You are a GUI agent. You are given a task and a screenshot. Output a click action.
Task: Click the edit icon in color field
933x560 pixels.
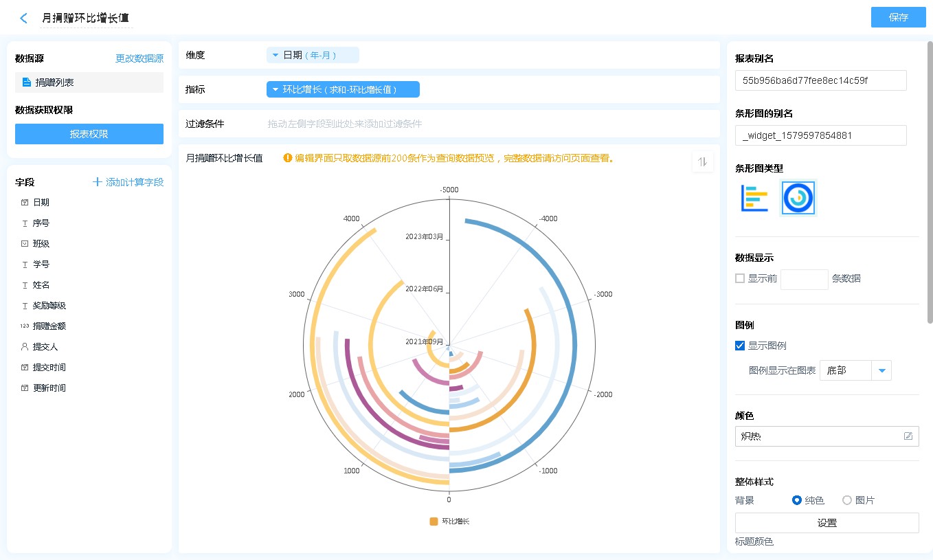coord(908,436)
